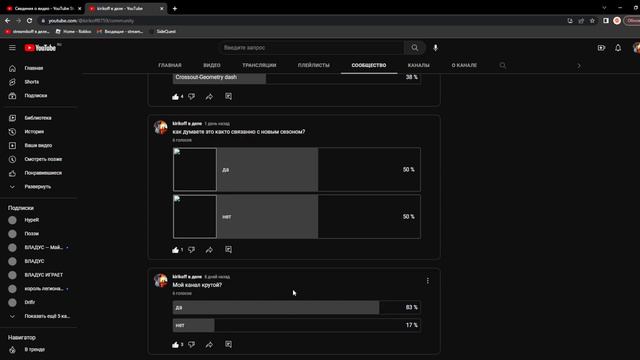Switch to the ГЛАВНАЯ channel tab

pyautogui.click(x=170, y=65)
